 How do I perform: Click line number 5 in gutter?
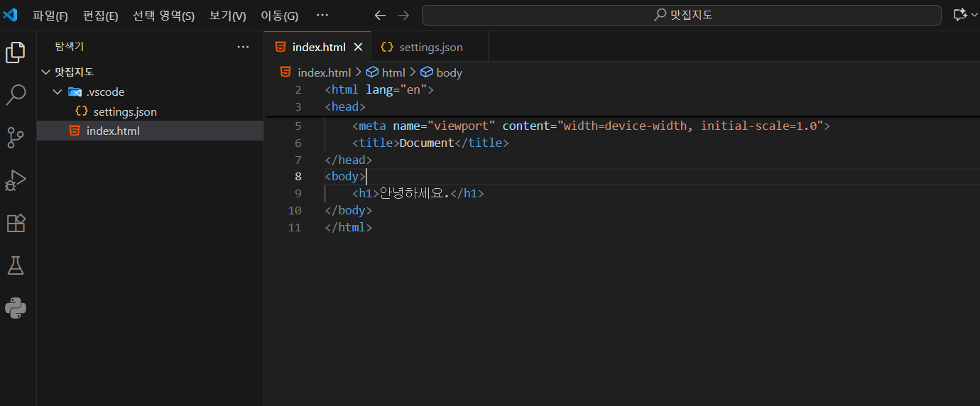click(298, 126)
